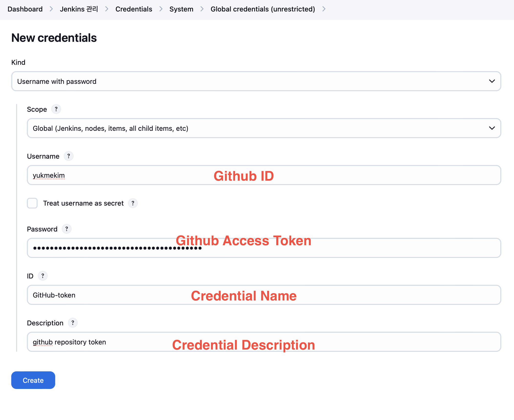
Task: Click the Password help question mark icon
Action: coord(67,229)
